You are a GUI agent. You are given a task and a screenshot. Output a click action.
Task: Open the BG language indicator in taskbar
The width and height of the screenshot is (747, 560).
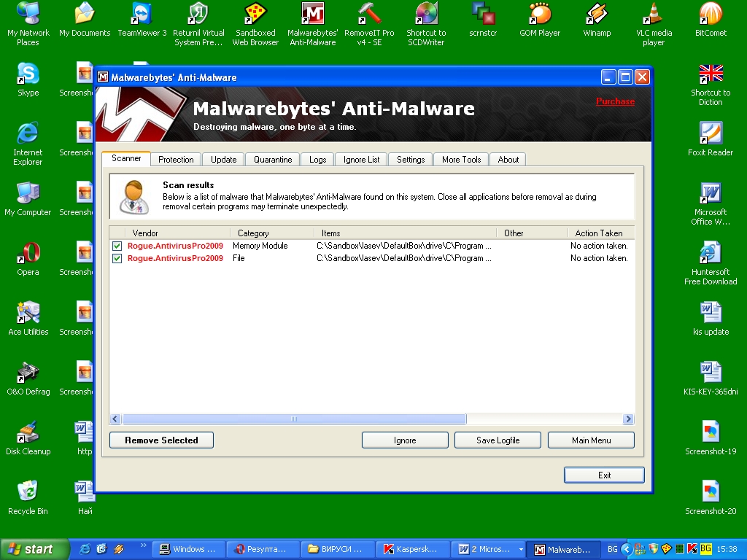(612, 549)
